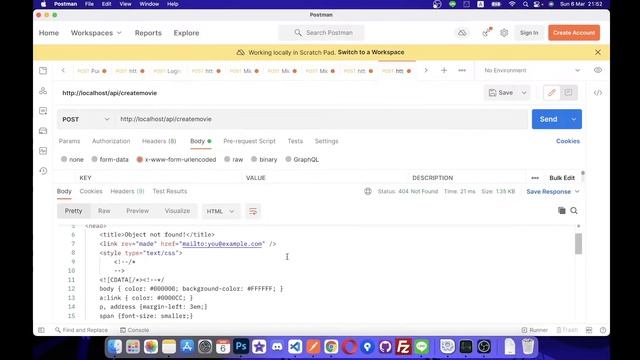Open the Window menu in menu bar
The image size is (640, 360).
pyautogui.click(x=149, y=4)
